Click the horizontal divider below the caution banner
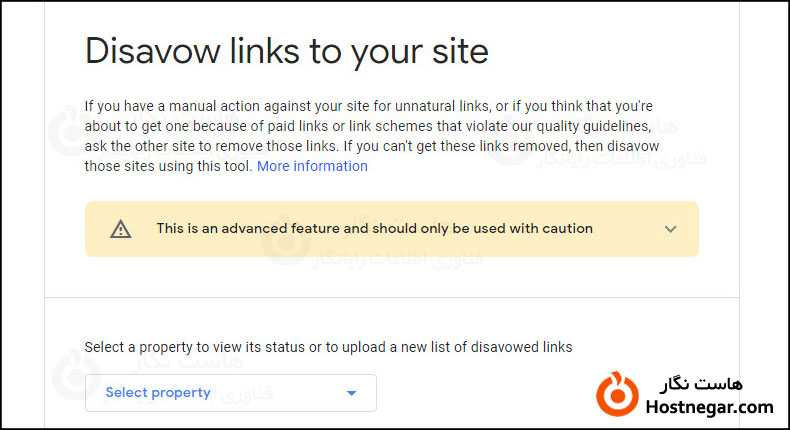Image resolution: width=790 pixels, height=430 pixels. click(x=392, y=297)
